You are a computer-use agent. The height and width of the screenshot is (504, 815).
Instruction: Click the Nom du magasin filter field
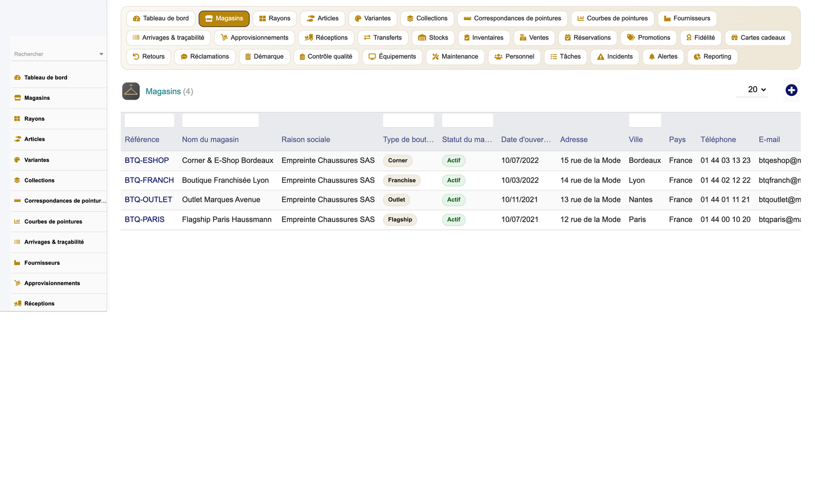[x=221, y=120]
